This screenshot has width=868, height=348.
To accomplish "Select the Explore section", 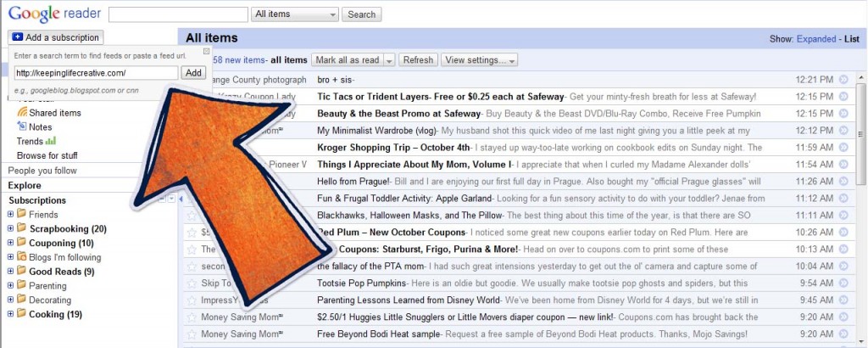I will pyautogui.click(x=25, y=185).
